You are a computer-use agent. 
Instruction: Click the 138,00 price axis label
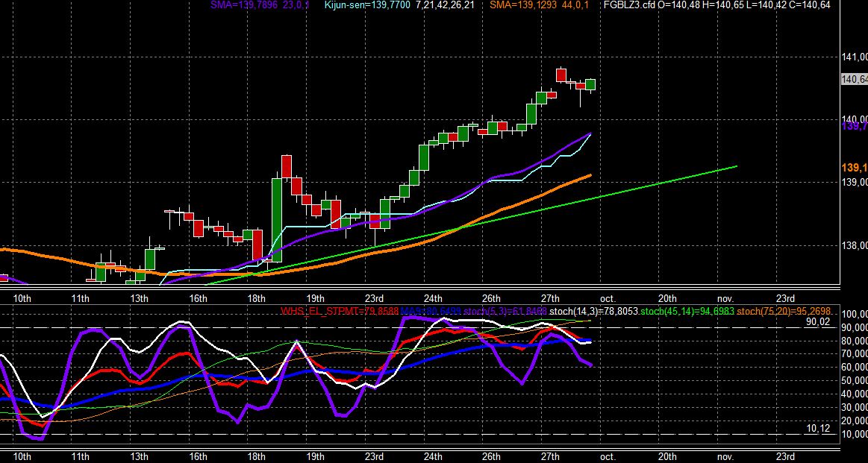pos(854,245)
